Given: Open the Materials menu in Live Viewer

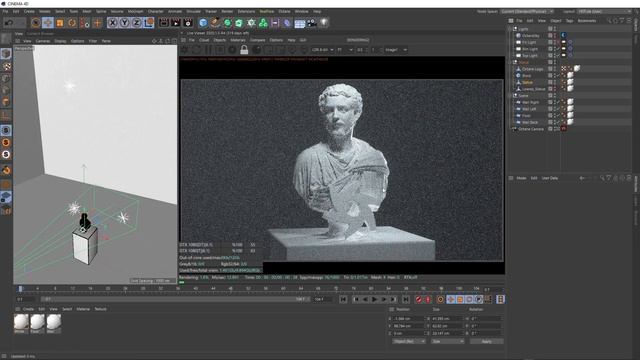Looking at the screenshot, I should coord(238,40).
